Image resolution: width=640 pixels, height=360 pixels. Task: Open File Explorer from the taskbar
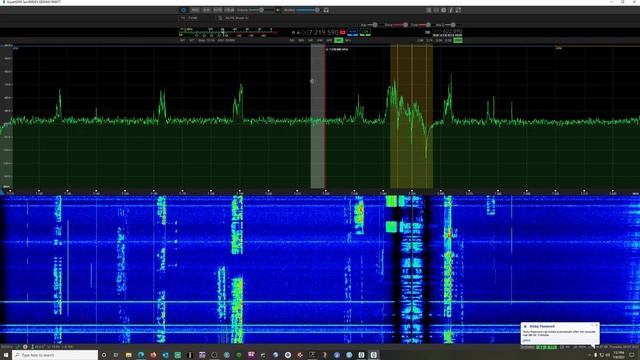128,355
